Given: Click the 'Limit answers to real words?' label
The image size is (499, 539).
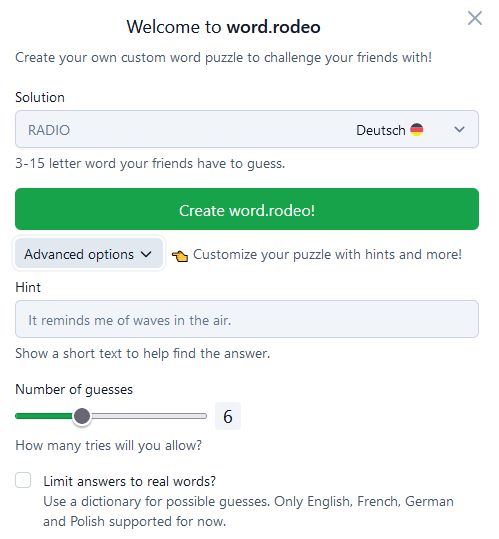Looking at the screenshot, I should (x=130, y=481).
